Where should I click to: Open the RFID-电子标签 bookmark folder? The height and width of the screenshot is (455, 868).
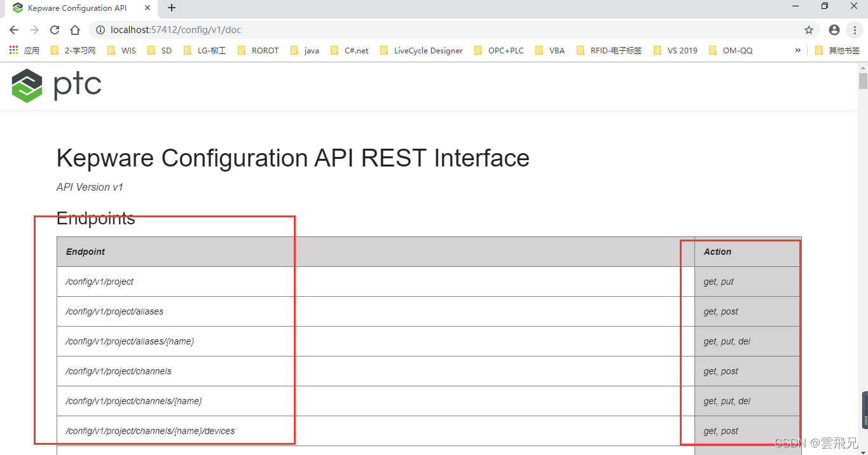pyautogui.click(x=609, y=50)
